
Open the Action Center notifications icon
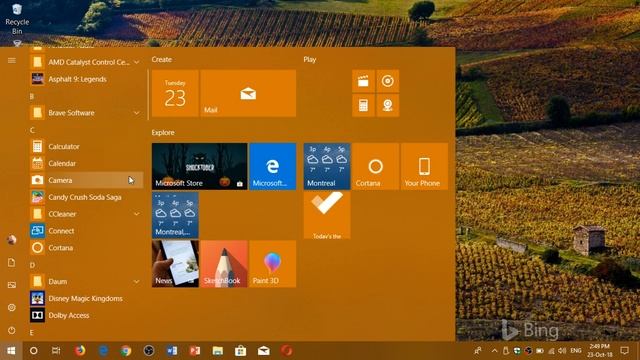624,351
